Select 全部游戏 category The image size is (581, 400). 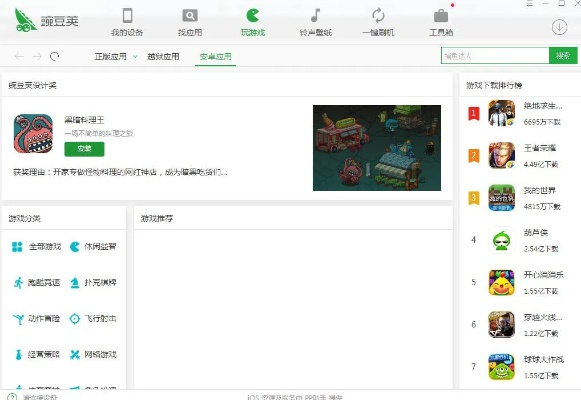[36, 247]
